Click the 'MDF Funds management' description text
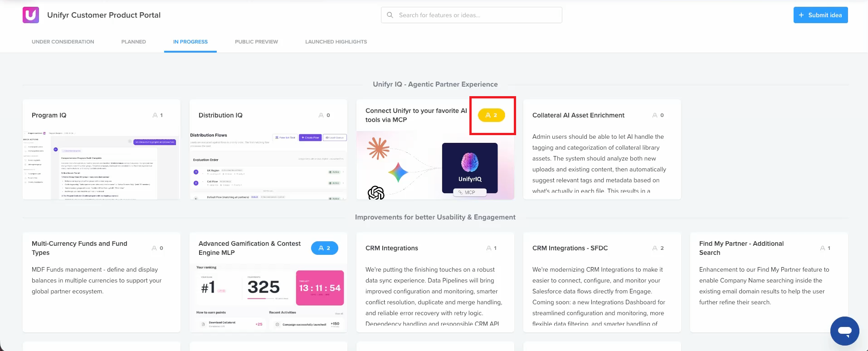Screen dimensions: 868x351 click(x=97, y=280)
